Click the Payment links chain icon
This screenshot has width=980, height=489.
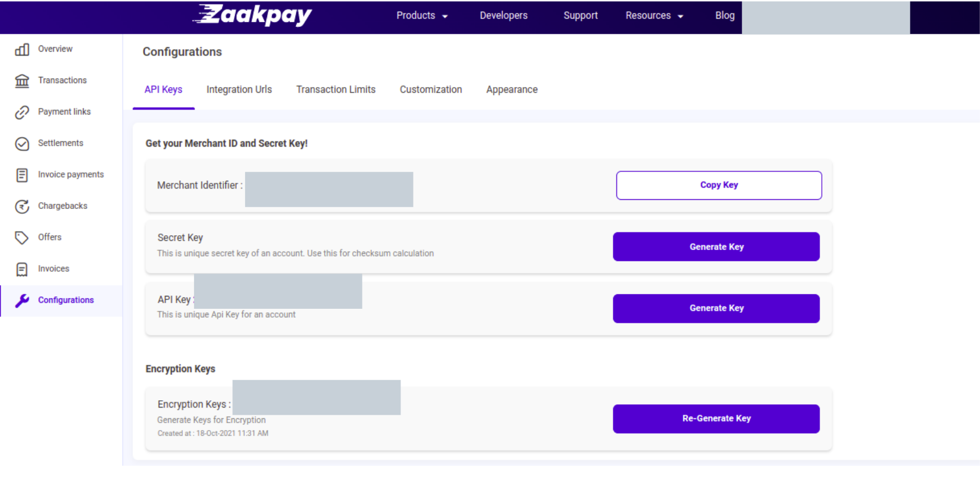tap(22, 112)
